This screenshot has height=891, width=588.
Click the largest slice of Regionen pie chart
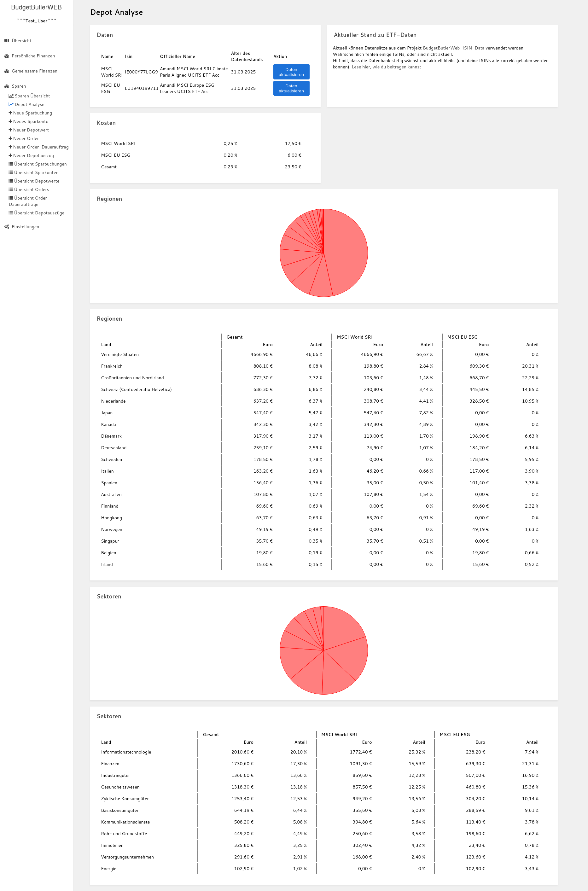point(347,251)
